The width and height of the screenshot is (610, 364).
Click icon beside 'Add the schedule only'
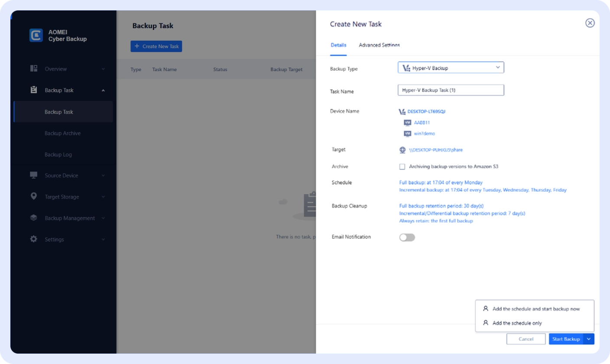click(486, 323)
